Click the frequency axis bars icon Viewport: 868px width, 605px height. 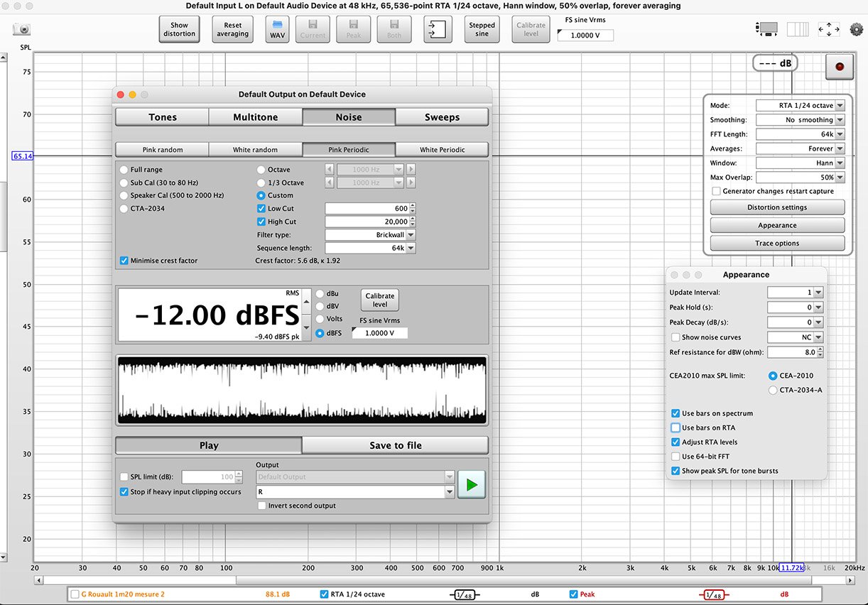coord(798,29)
